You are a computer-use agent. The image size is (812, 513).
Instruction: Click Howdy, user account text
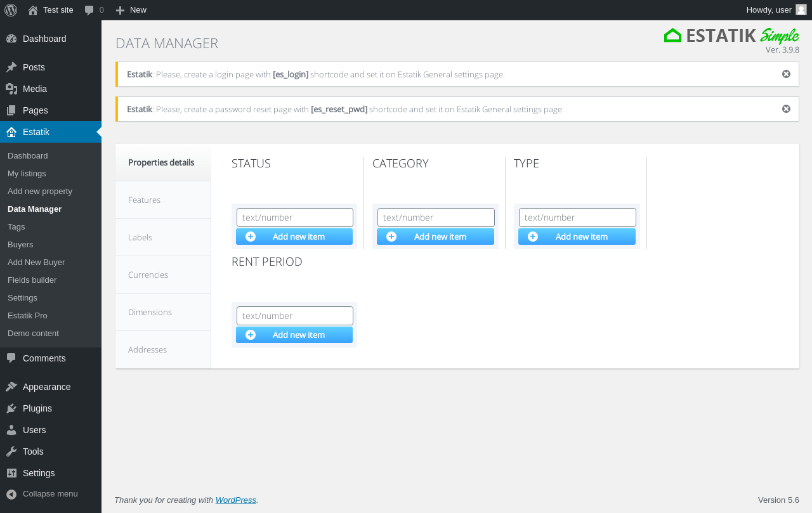[769, 10]
